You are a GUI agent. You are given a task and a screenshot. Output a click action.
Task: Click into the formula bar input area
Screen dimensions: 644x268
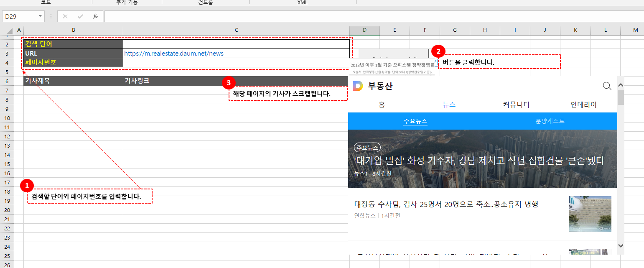point(373,16)
